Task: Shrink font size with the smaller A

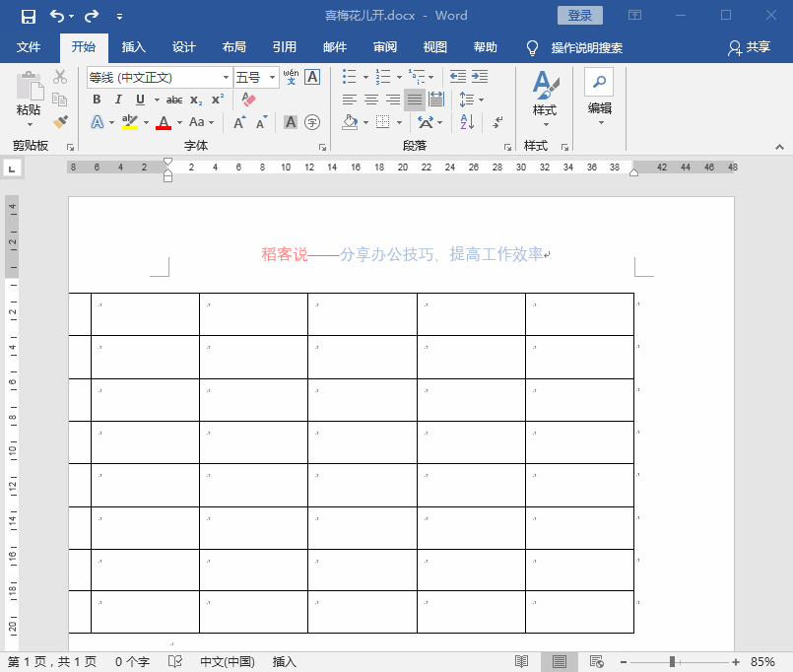Action: (x=261, y=122)
